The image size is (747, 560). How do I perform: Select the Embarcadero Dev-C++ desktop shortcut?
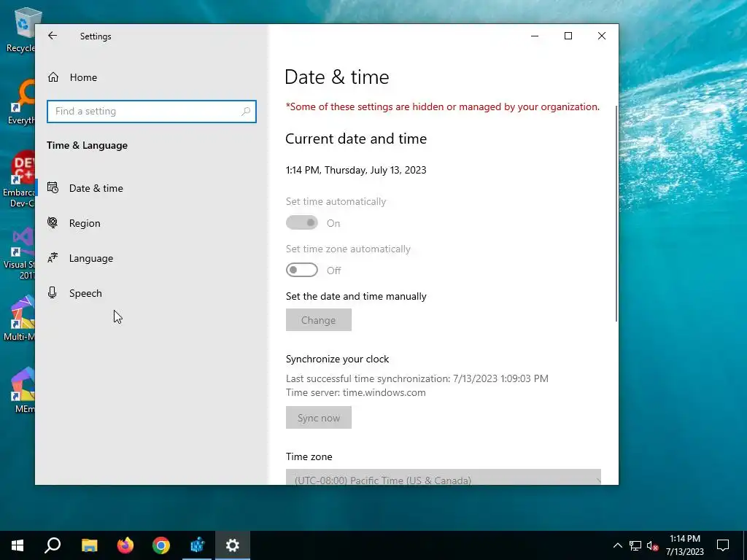(19, 179)
